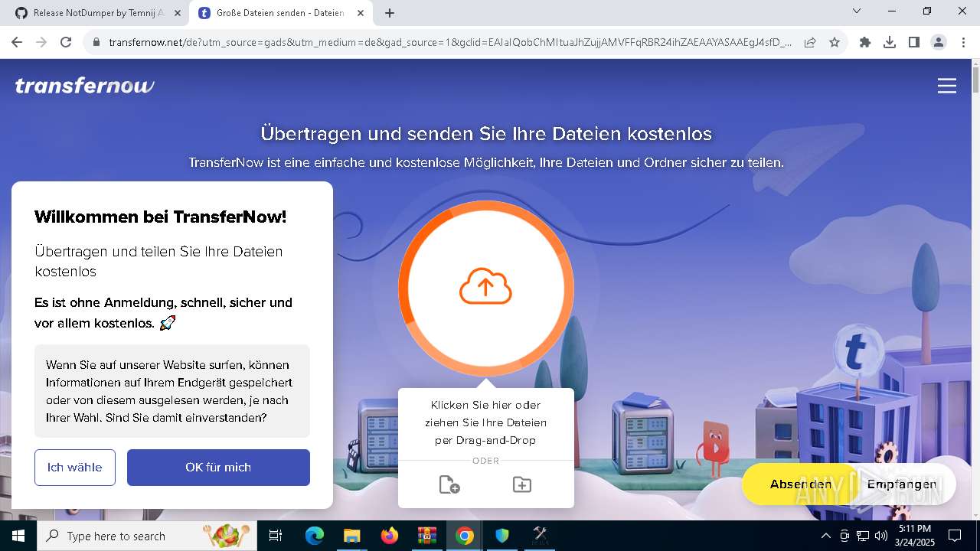Open shield security app on taskbar
The image size is (980, 551).
point(502,536)
